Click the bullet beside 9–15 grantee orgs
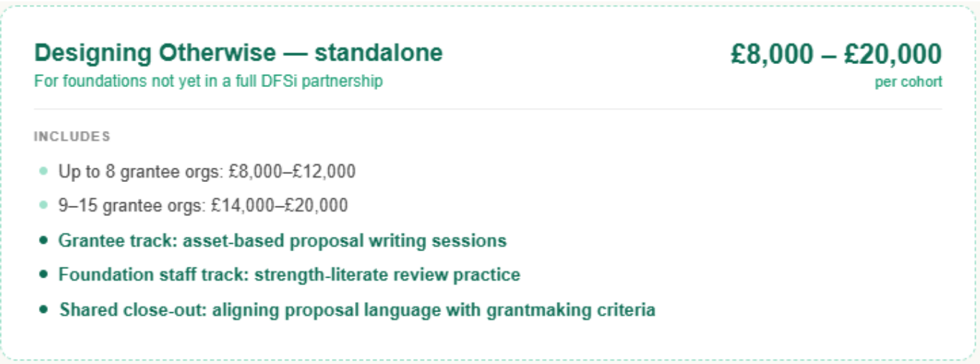The width and height of the screenshot is (980, 364). click(44, 206)
